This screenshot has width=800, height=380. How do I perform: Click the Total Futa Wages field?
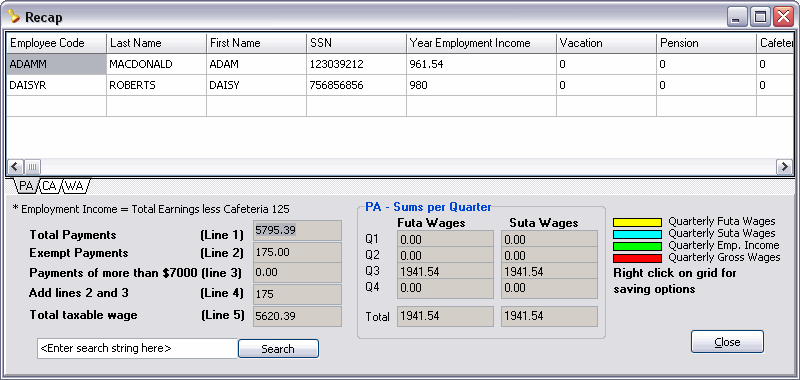(x=445, y=316)
